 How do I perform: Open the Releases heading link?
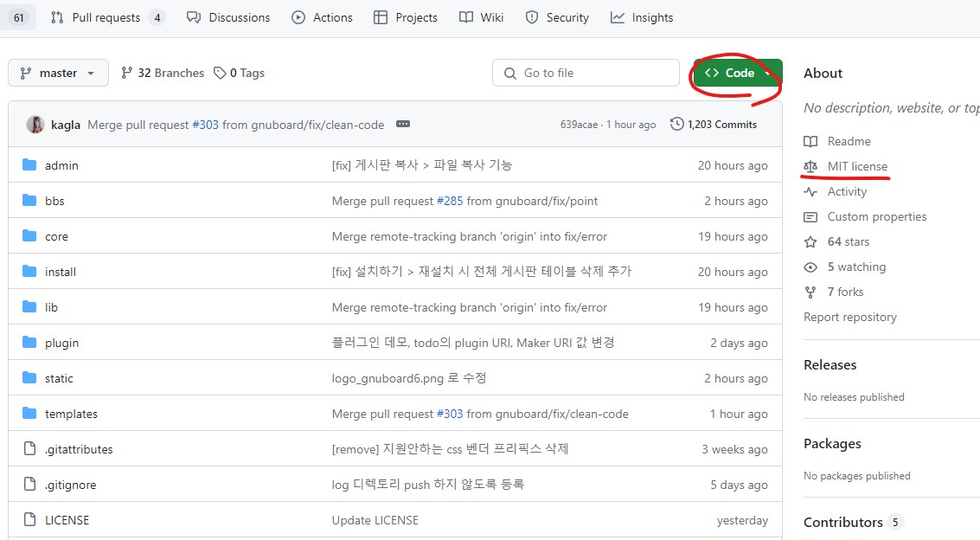pos(830,365)
